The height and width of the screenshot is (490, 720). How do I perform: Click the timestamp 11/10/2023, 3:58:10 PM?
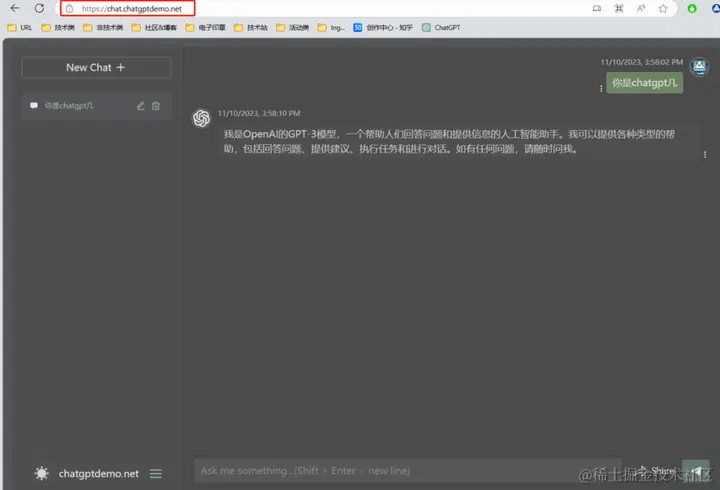click(x=259, y=113)
